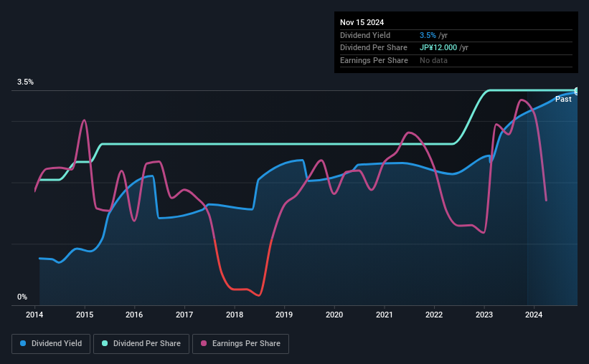Select the 2014 x-axis year label

(x=35, y=315)
